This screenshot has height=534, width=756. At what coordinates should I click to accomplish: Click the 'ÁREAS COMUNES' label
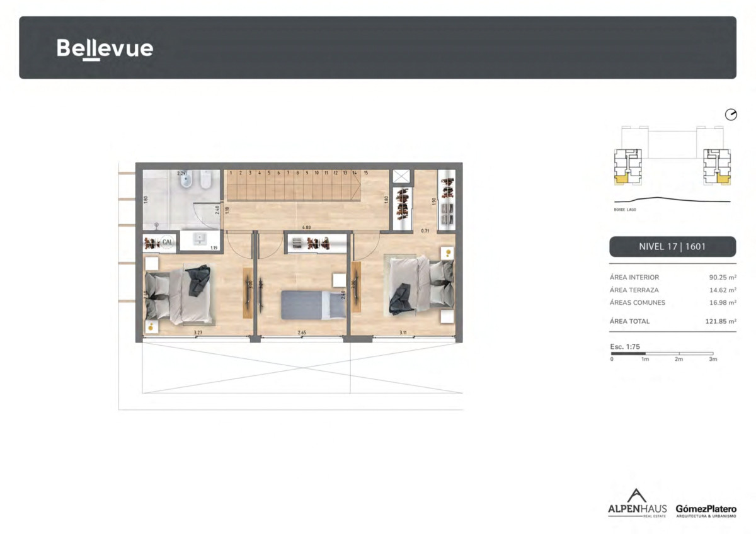point(638,303)
